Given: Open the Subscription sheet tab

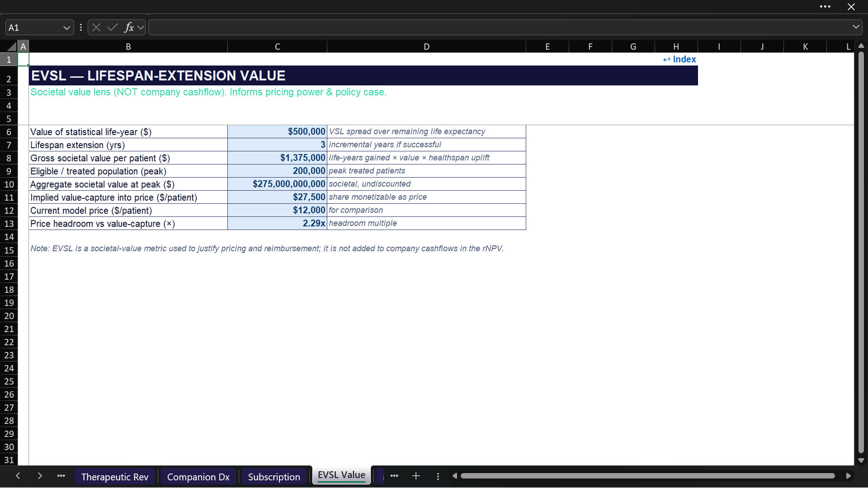Looking at the screenshot, I should click(274, 477).
